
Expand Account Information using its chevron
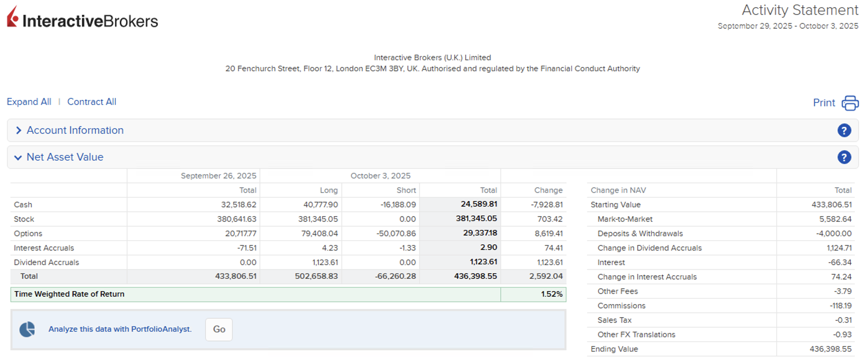pyautogui.click(x=19, y=130)
